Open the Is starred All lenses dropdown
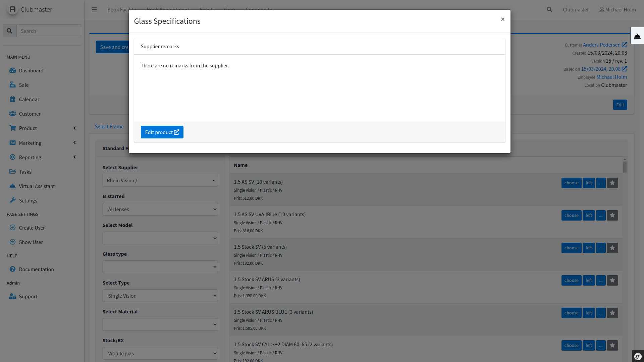This screenshot has height=362, width=644. tap(160, 209)
